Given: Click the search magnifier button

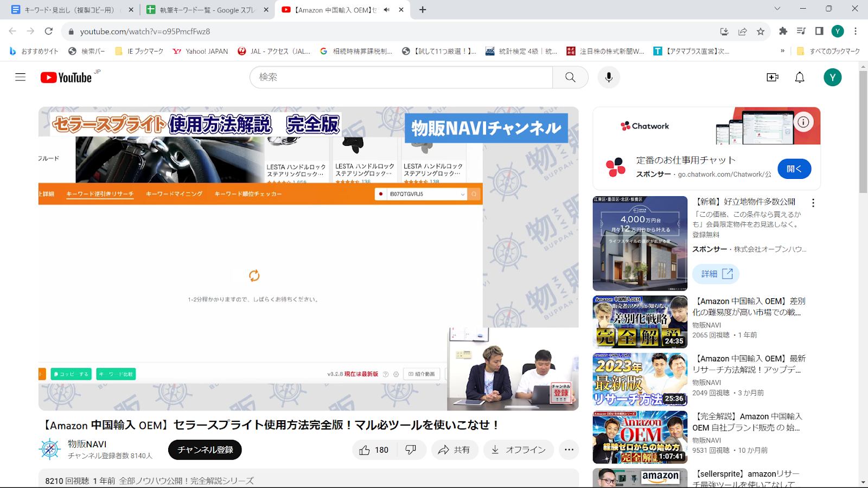Looking at the screenshot, I should [x=570, y=77].
